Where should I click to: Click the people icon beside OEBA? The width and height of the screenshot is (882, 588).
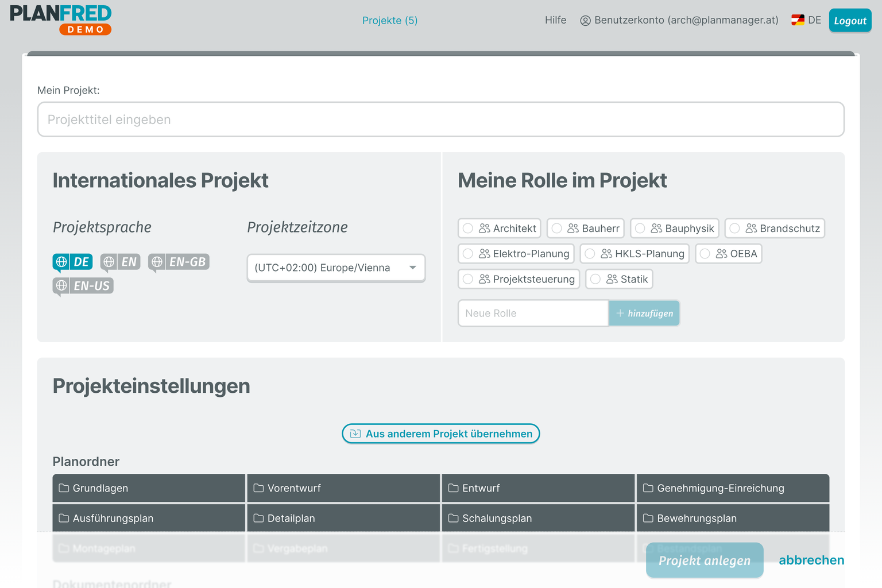coord(722,254)
